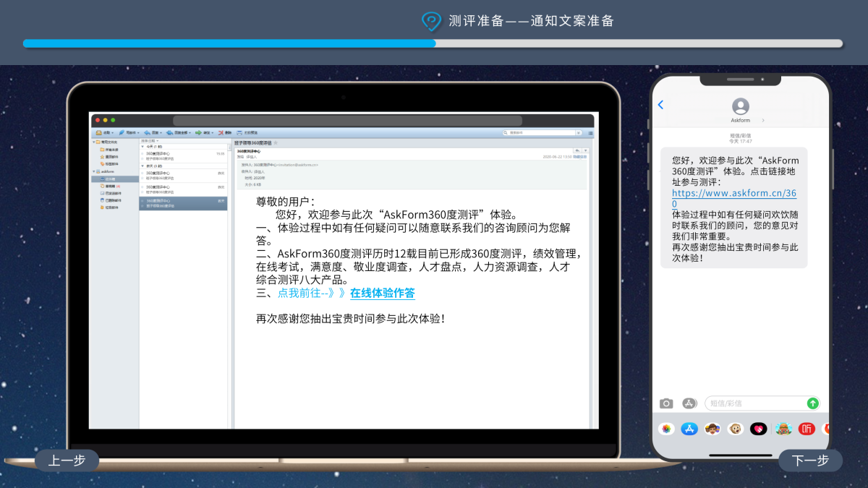Open the 已发送邮件 sent folder
The width and height of the screenshot is (868, 488).
click(111, 193)
